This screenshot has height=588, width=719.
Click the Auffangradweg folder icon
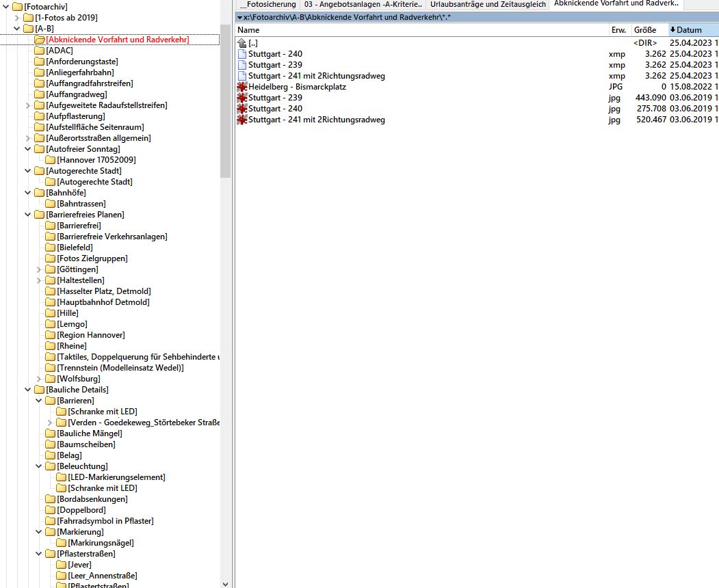(x=40, y=94)
